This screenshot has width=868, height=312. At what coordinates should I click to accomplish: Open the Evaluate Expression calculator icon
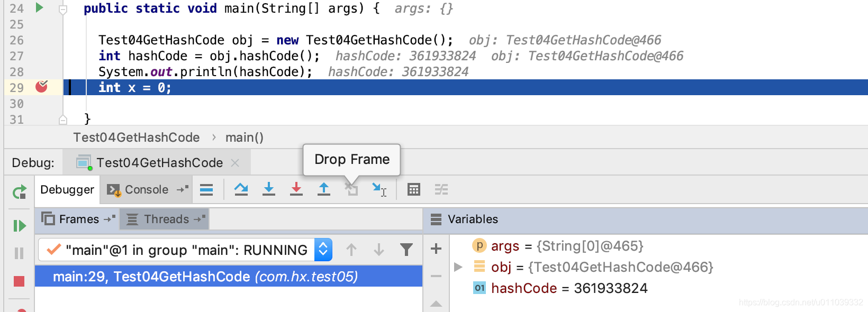(x=413, y=189)
